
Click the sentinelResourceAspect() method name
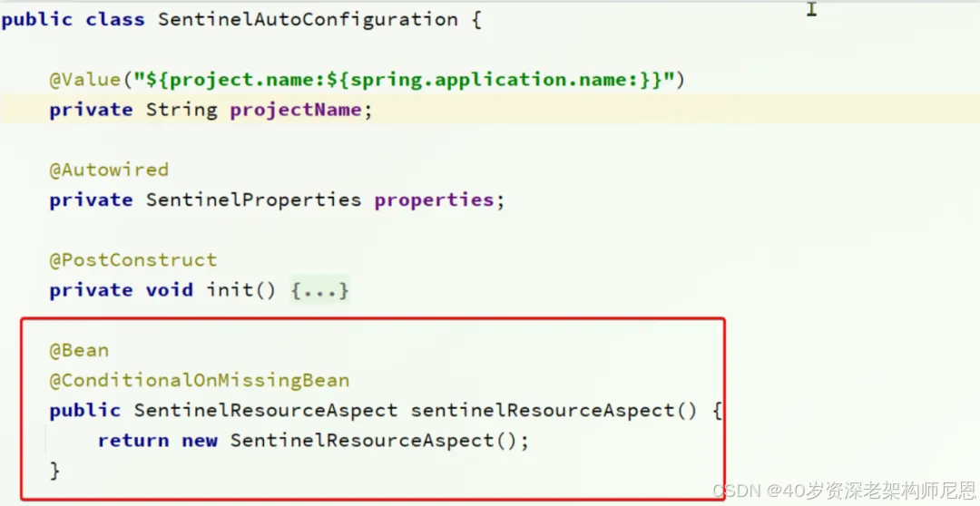point(554,411)
